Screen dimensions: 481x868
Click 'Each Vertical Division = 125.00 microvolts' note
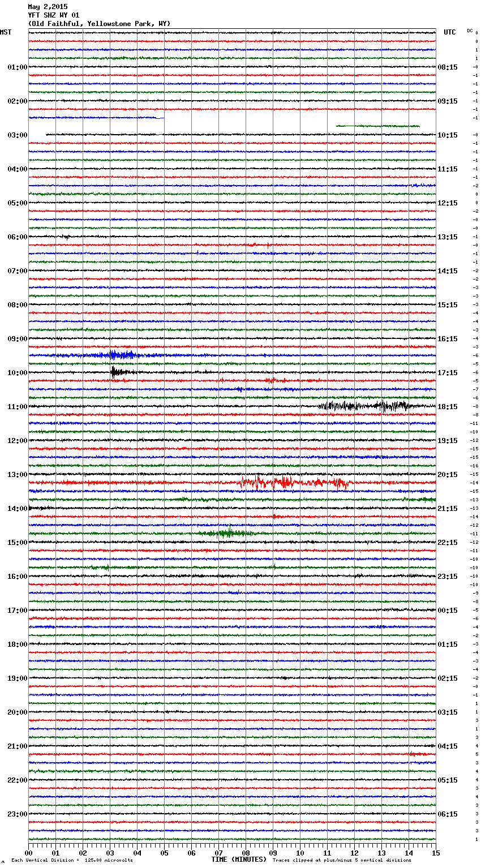[72, 860]
